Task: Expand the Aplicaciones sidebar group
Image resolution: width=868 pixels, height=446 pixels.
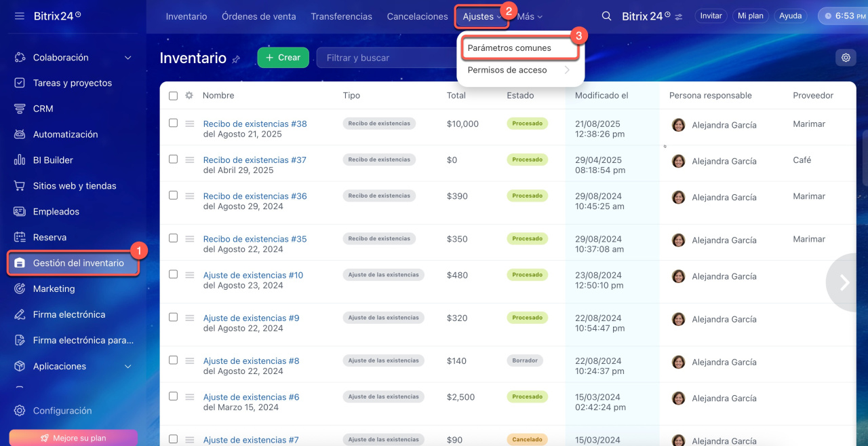Action: pyautogui.click(x=128, y=367)
